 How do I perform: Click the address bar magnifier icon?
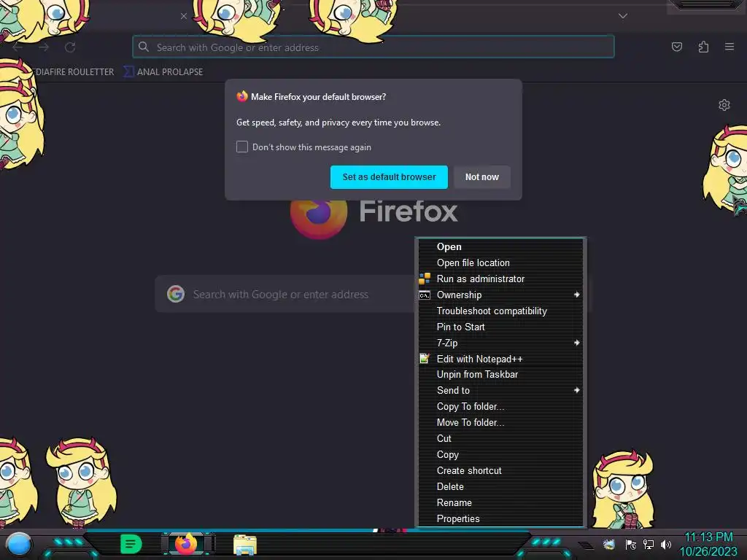click(144, 47)
